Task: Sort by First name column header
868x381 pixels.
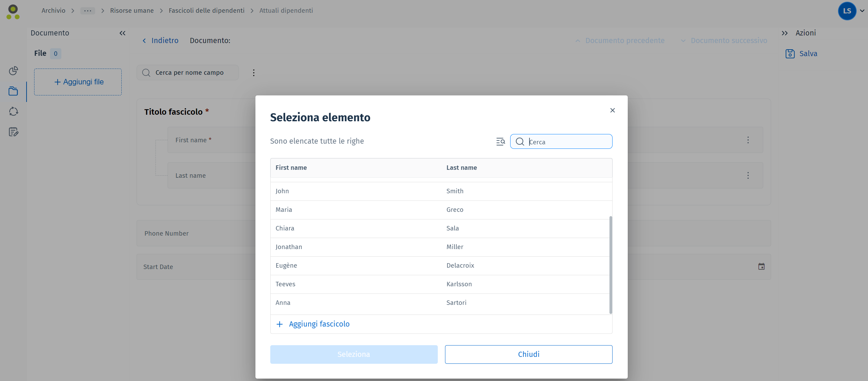Action: (x=291, y=168)
